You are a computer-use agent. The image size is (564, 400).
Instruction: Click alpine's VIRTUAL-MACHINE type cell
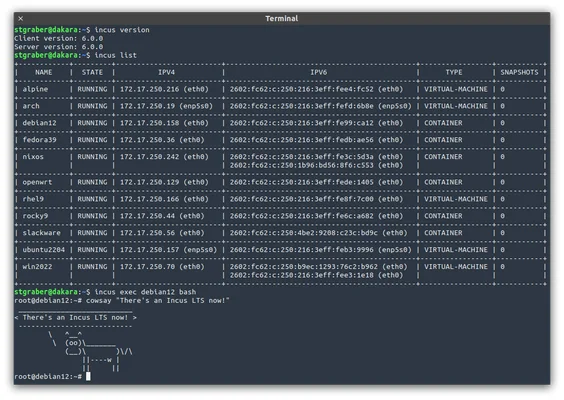click(x=456, y=89)
